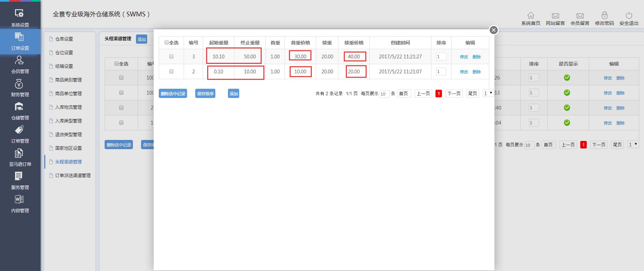The image size is (644, 271).
Task: Check the 全选 box in the popup table
Action: 167,43
